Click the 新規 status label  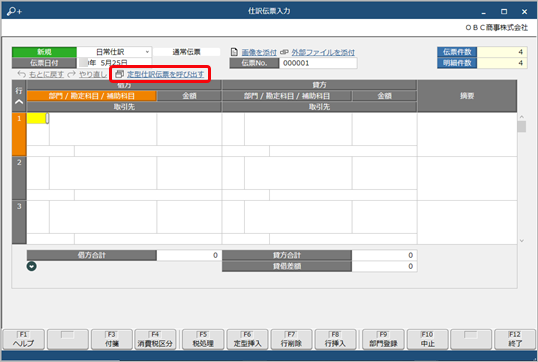point(44,52)
